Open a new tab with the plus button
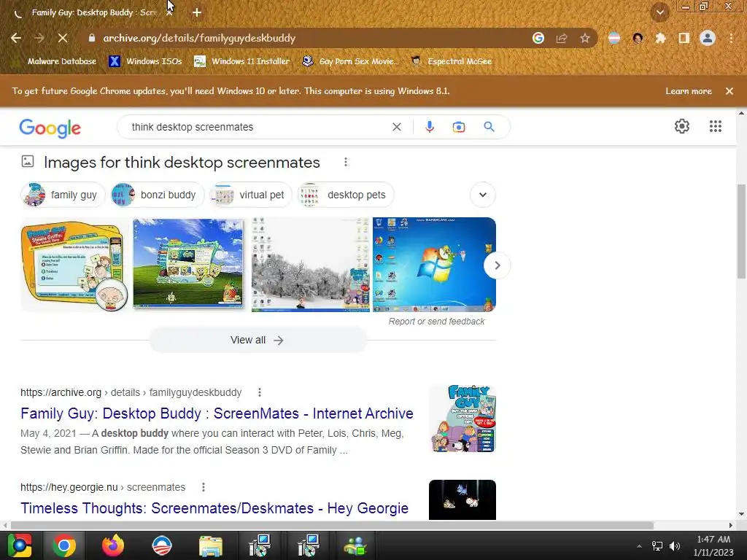The height and width of the screenshot is (560, 747). click(x=197, y=12)
